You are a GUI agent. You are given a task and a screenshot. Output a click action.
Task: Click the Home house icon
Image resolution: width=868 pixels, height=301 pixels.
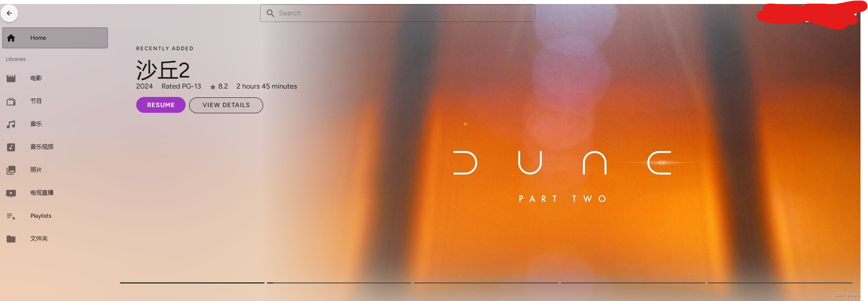point(11,38)
